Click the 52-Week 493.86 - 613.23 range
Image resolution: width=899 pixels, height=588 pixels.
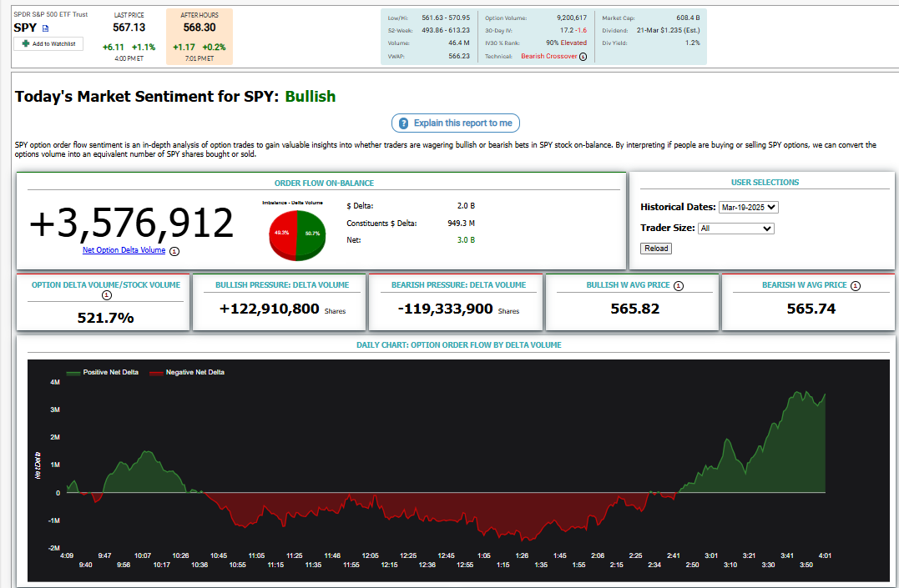pos(446,30)
